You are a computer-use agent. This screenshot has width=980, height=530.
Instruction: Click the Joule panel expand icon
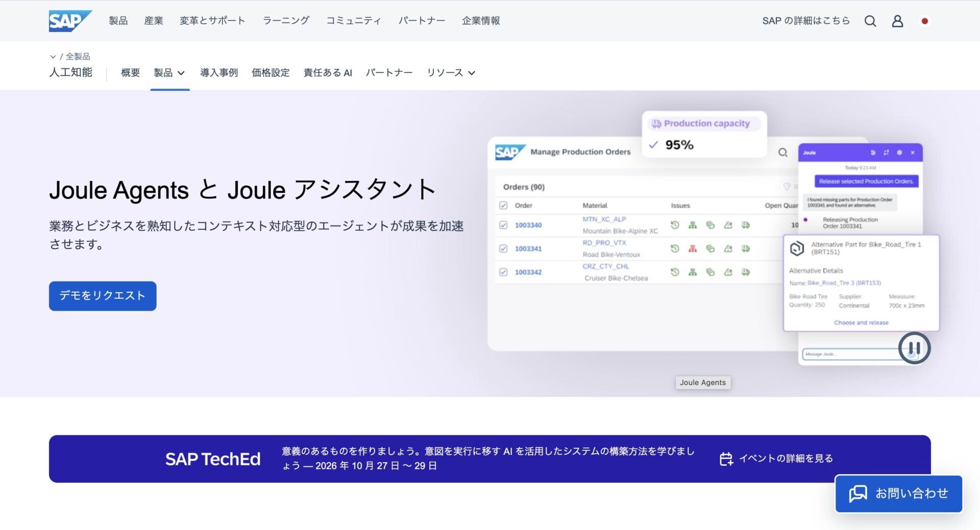(886, 153)
